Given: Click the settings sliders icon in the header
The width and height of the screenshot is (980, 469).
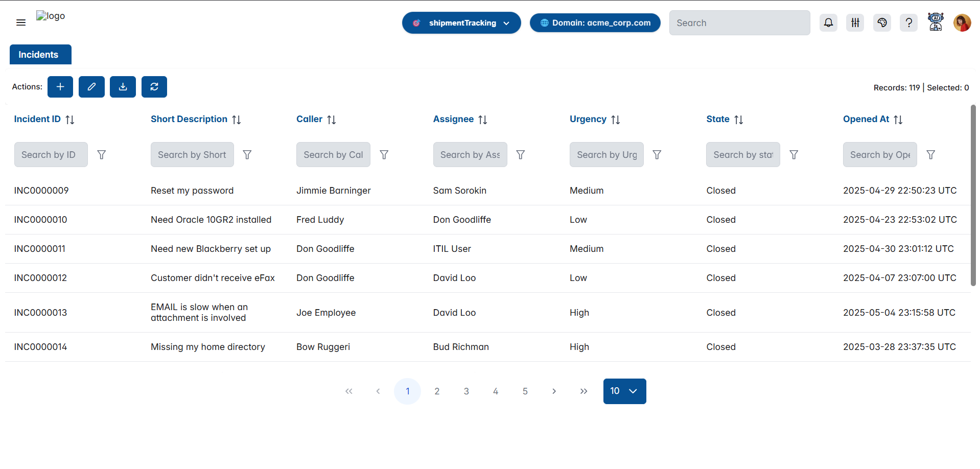Looking at the screenshot, I should point(855,22).
